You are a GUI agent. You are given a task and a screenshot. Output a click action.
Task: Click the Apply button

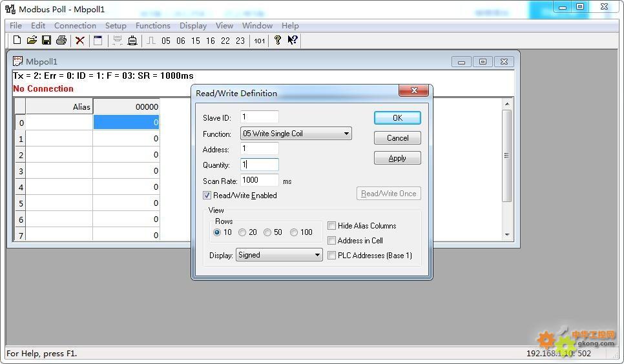397,158
